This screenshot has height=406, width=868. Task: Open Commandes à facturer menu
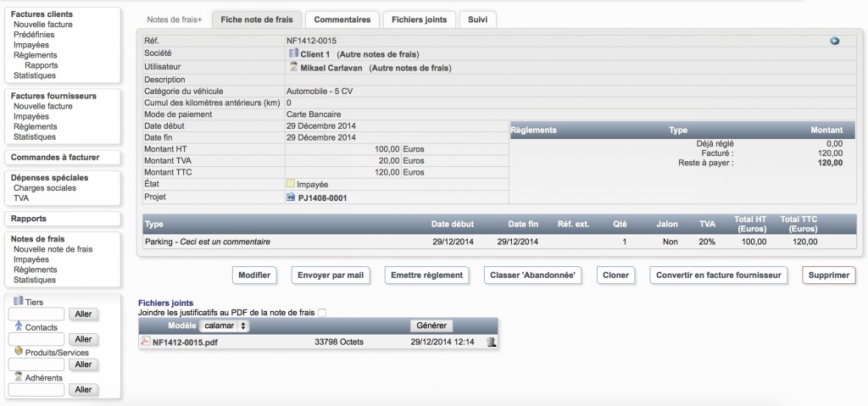point(55,158)
